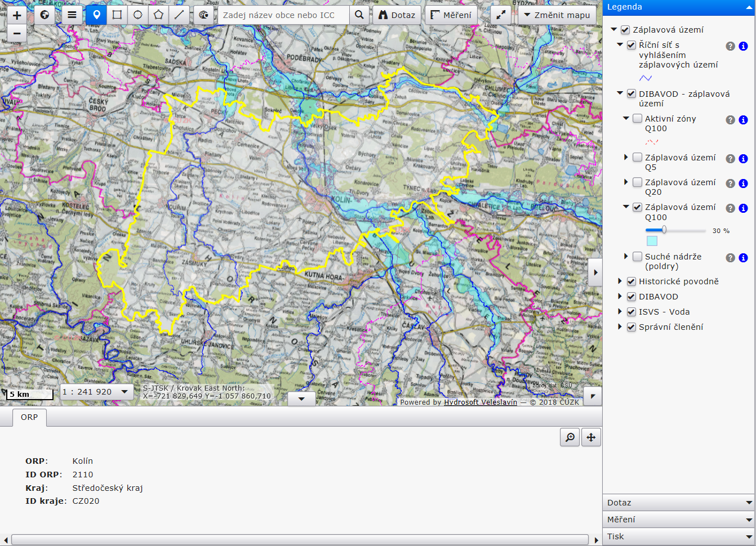Click the Legenda panel header
This screenshot has height=546, width=756.
click(x=679, y=7)
